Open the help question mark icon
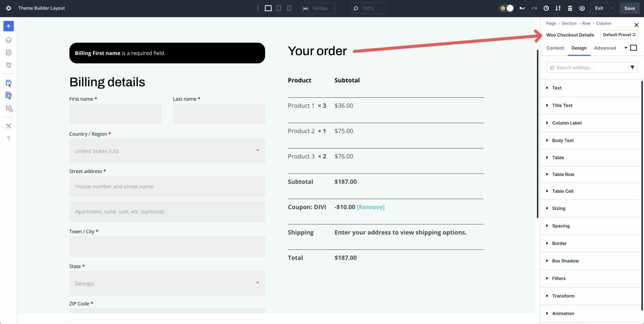The image size is (644, 324). click(x=9, y=138)
